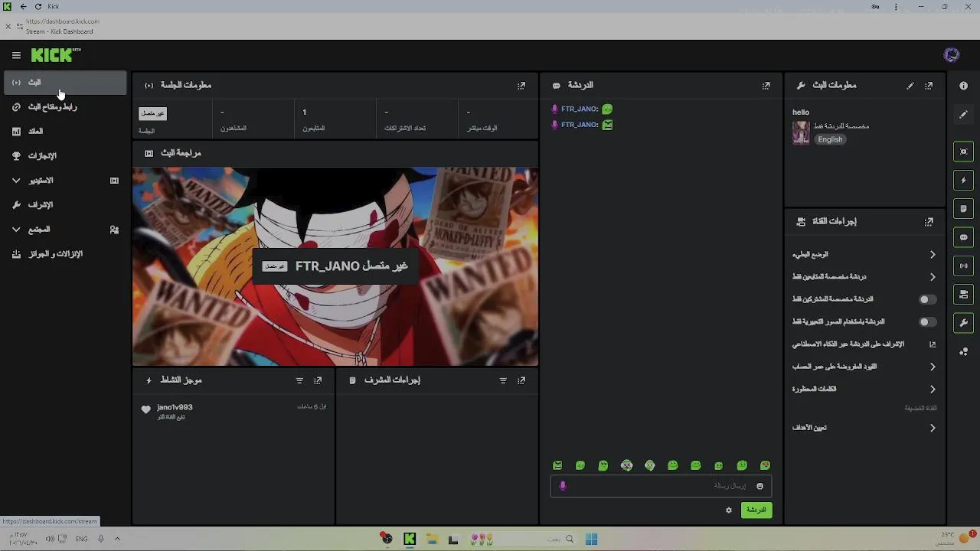Click the pencil edit icon in right toolbar
The image size is (980, 551).
click(964, 115)
